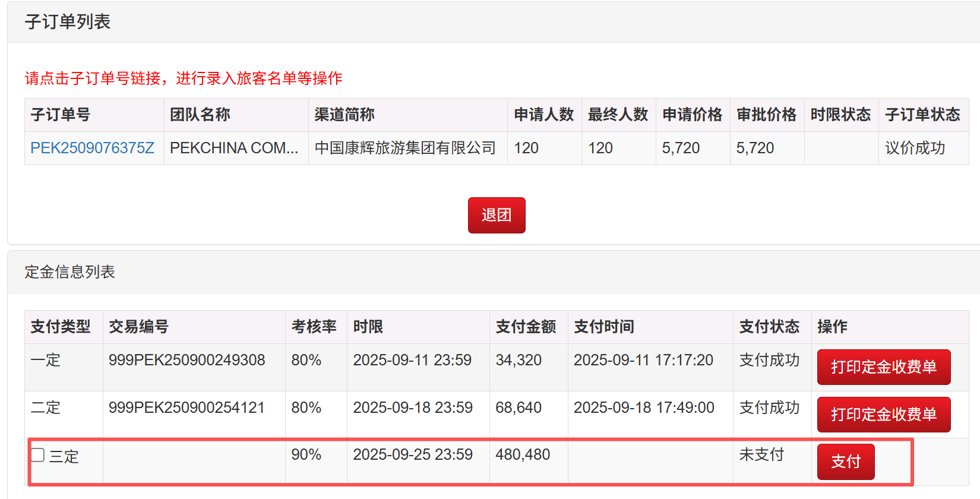Click the 团队名称 column header

(200, 115)
